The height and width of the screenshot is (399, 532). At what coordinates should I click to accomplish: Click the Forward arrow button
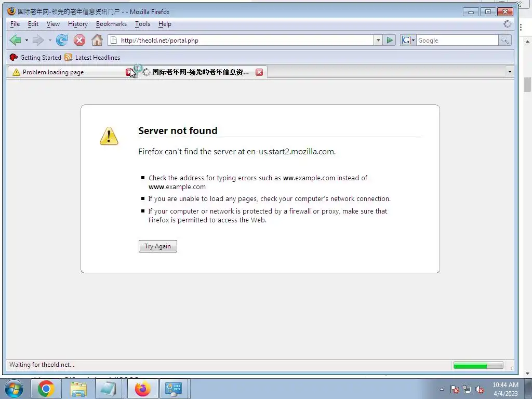click(38, 40)
